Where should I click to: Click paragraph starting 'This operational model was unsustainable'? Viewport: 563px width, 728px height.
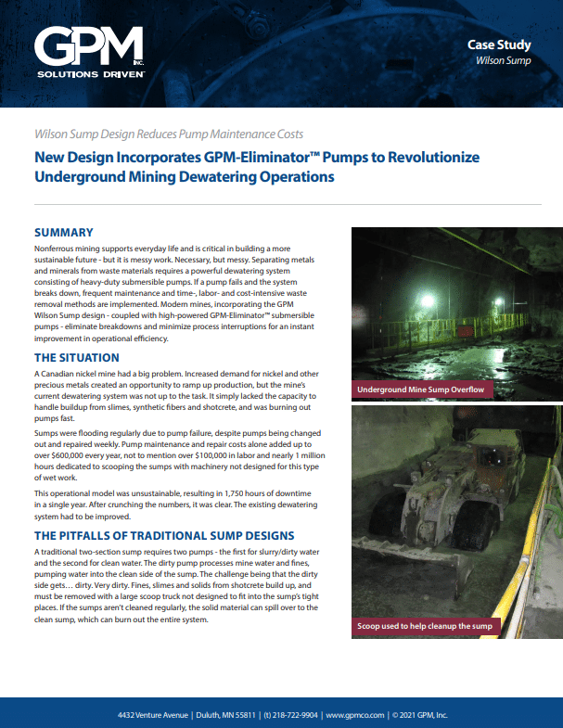click(x=175, y=504)
